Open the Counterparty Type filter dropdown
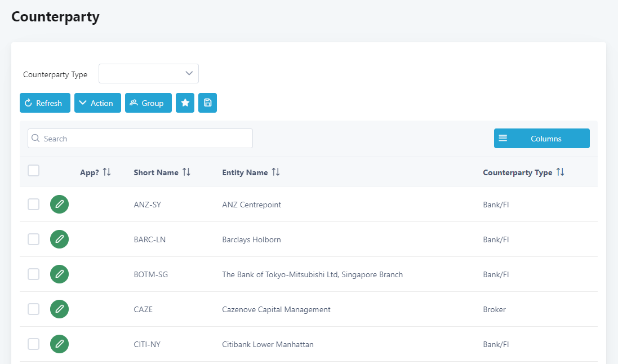The height and width of the screenshot is (364, 618). coord(149,73)
